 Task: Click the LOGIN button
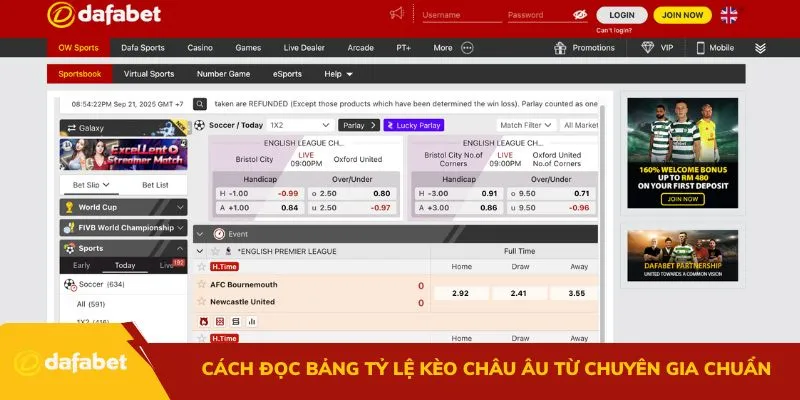tap(621, 15)
